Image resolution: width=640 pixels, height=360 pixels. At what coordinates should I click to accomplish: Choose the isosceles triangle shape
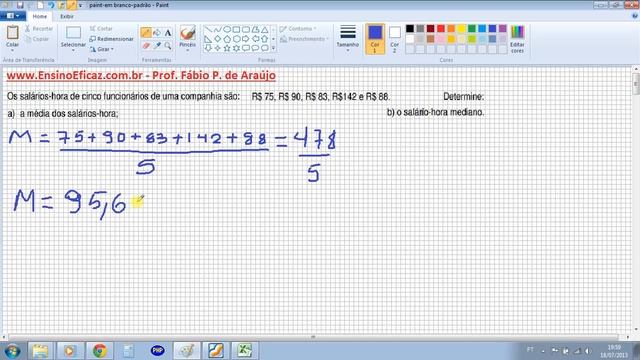pyautogui.click(x=264, y=30)
